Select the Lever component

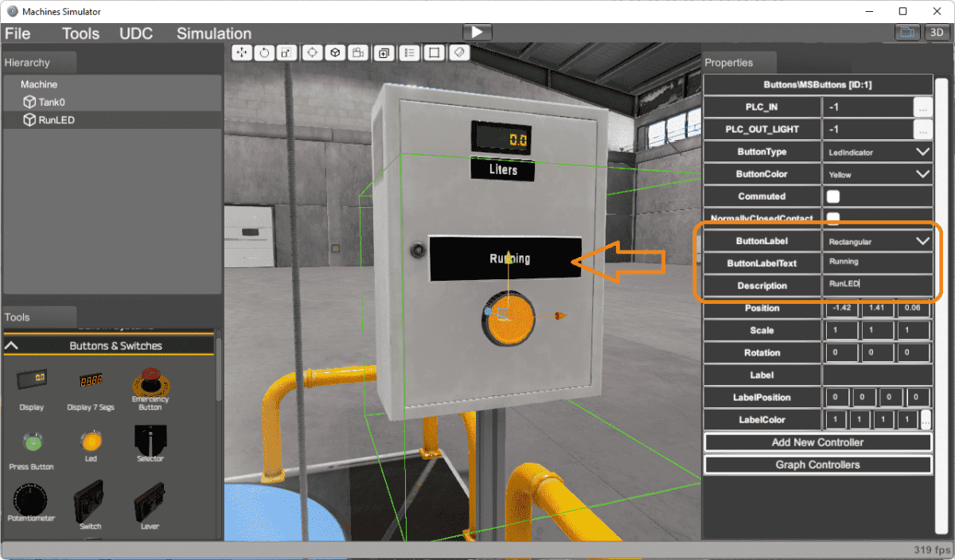coord(150,504)
